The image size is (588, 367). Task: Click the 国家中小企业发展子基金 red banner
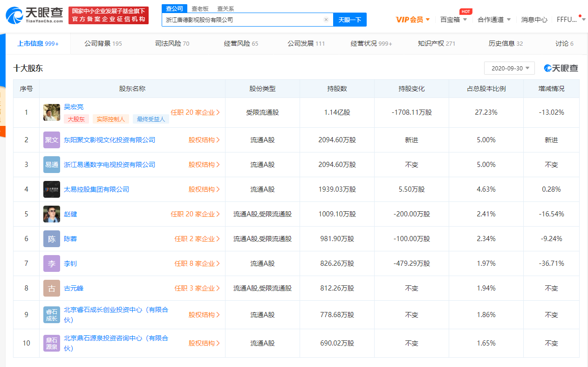(108, 15)
